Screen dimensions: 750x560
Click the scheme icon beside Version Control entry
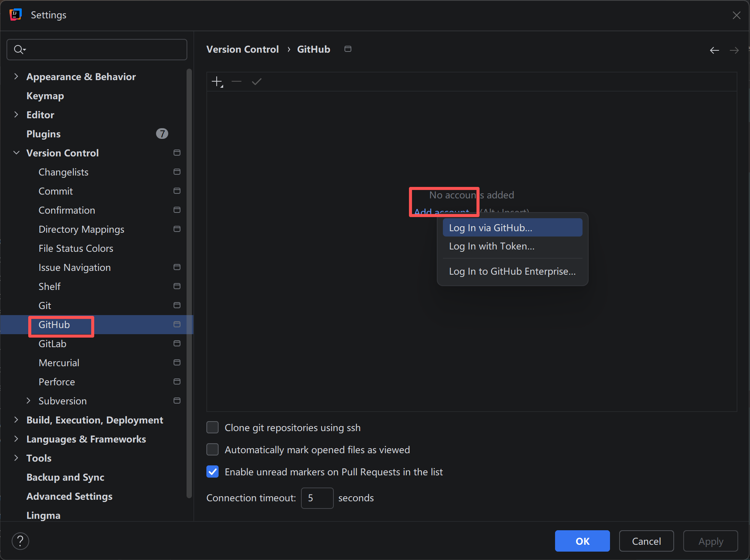(177, 153)
